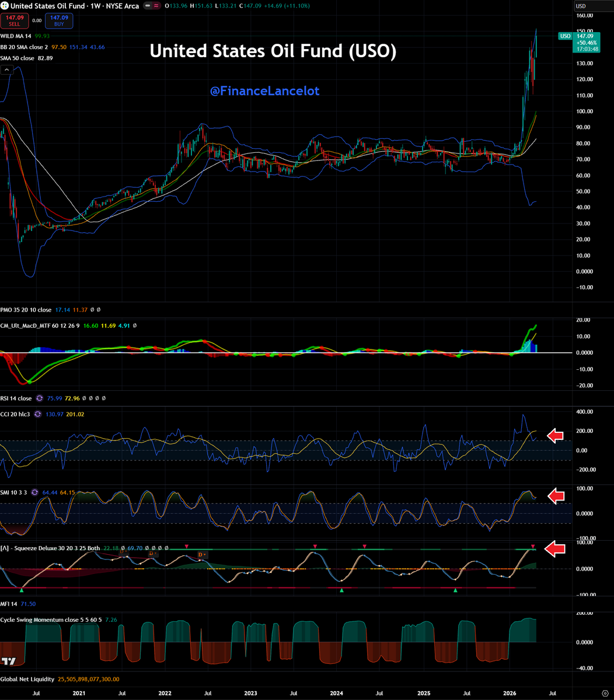Click the RSI purple refresh icon
614x700 pixels.
coord(40,398)
